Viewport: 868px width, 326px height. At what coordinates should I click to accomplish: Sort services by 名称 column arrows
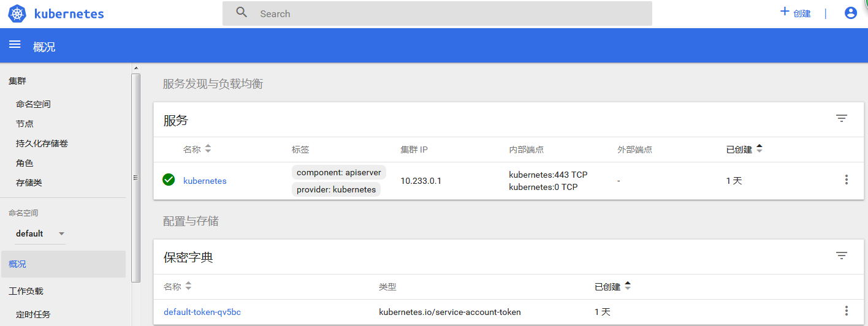coord(208,149)
